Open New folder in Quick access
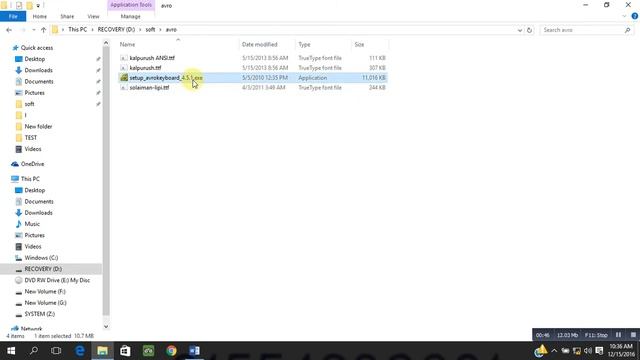640x360 pixels. pyautogui.click(x=38, y=127)
